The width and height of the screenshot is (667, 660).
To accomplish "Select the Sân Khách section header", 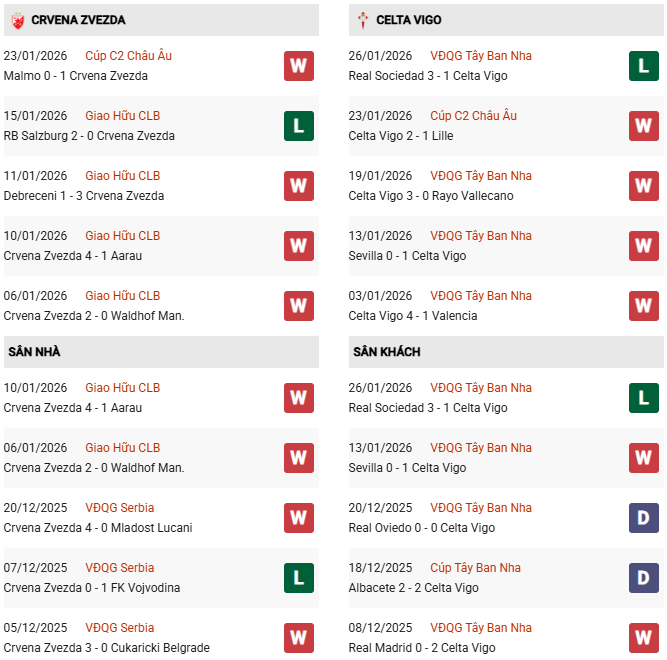I will [386, 352].
